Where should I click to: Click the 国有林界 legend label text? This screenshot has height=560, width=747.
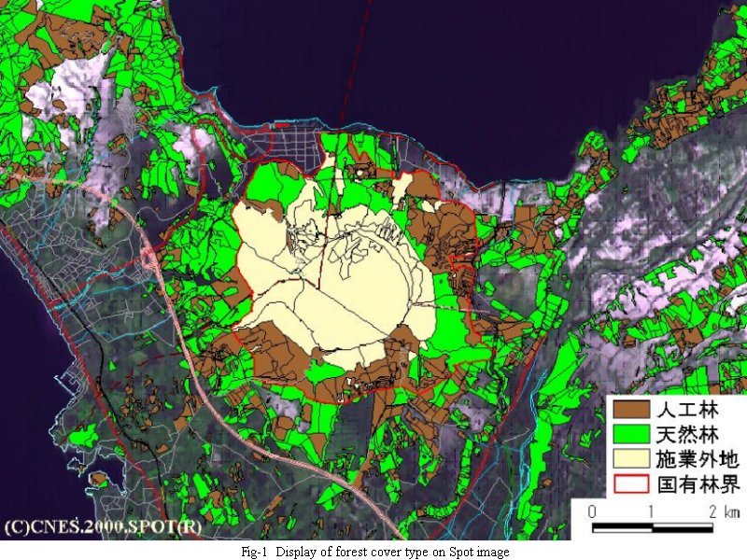(x=698, y=483)
